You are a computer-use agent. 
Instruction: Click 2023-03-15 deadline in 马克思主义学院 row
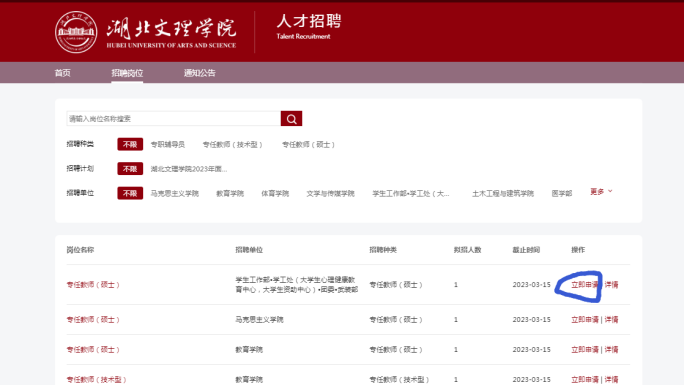pos(531,320)
